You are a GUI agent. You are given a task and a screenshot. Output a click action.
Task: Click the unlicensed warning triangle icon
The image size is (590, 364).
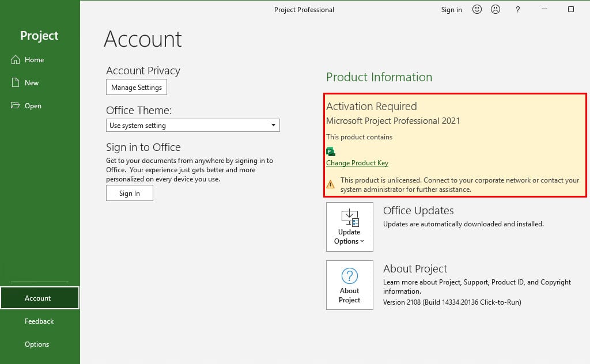(330, 184)
